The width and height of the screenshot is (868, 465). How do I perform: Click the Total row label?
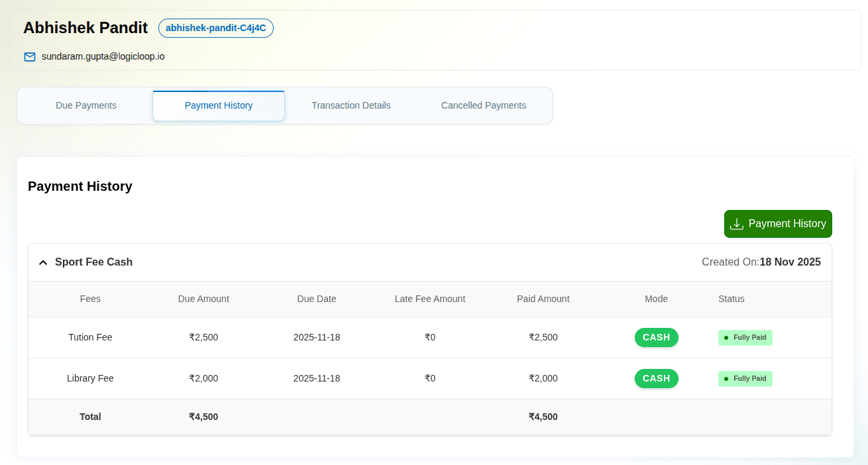[x=90, y=417]
